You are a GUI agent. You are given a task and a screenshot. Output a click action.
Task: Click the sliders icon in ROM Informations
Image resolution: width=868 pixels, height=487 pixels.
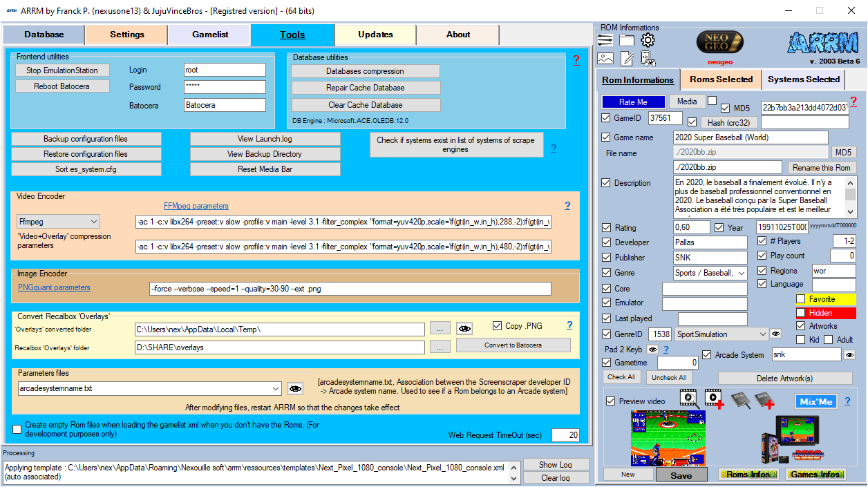tap(605, 40)
